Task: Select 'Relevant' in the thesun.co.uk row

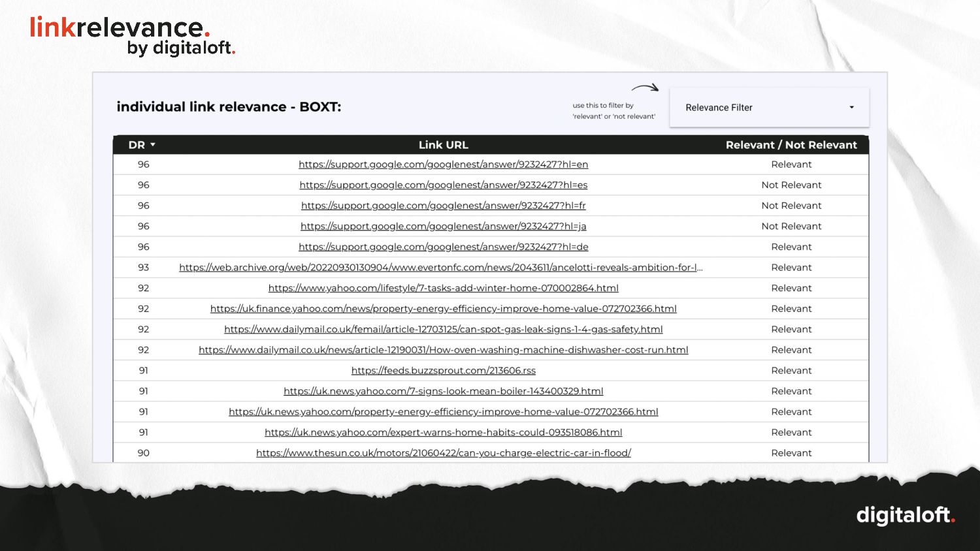Action: click(791, 453)
